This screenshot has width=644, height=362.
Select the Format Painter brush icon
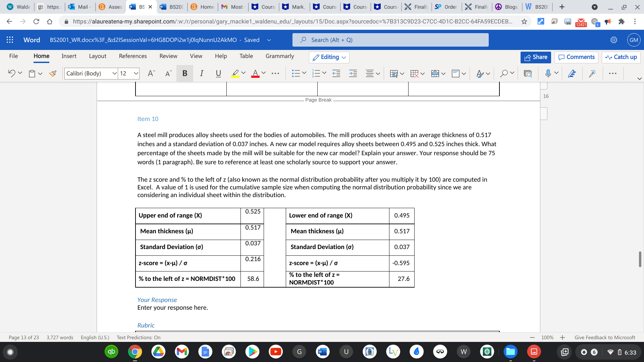coord(53,73)
